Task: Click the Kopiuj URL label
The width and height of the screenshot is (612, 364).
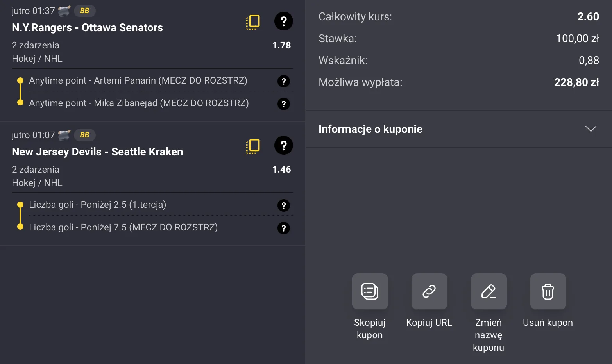Action: 429,322
